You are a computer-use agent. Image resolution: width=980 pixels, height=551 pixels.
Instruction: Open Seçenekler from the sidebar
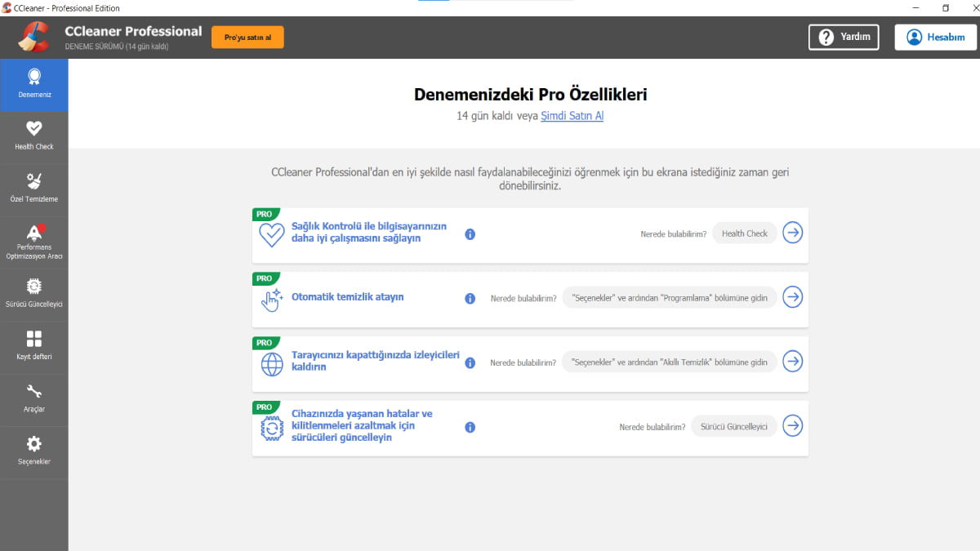point(33,451)
